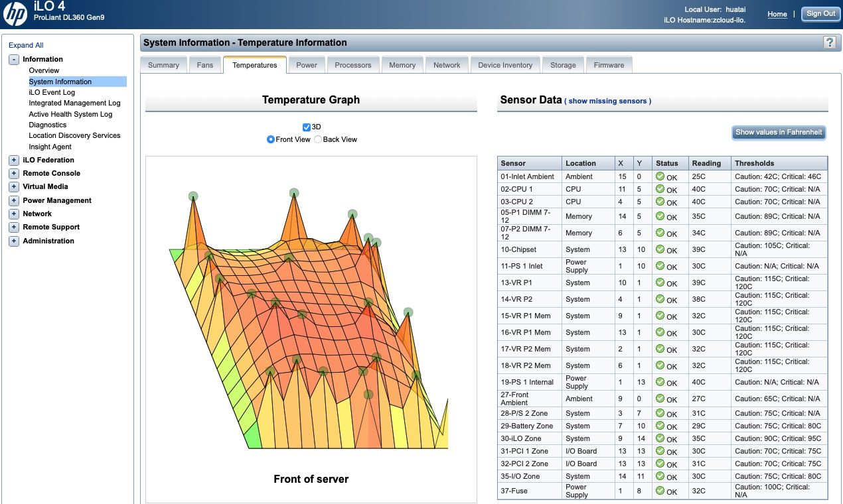The image size is (843, 504).
Task: Click the Sign Out button
Action: pyautogui.click(x=820, y=14)
